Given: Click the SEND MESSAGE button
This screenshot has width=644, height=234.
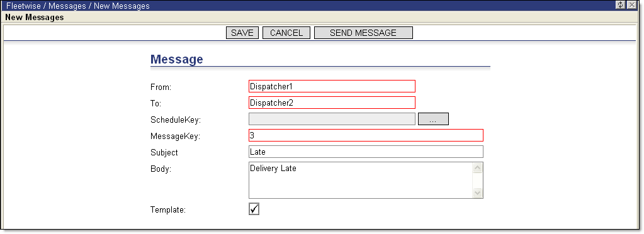Looking at the screenshot, I should (363, 33).
